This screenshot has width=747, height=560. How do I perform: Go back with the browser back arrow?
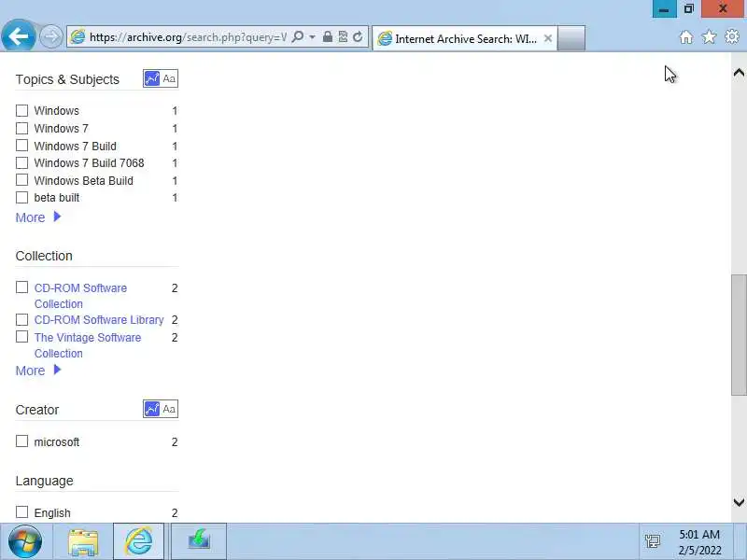point(18,35)
